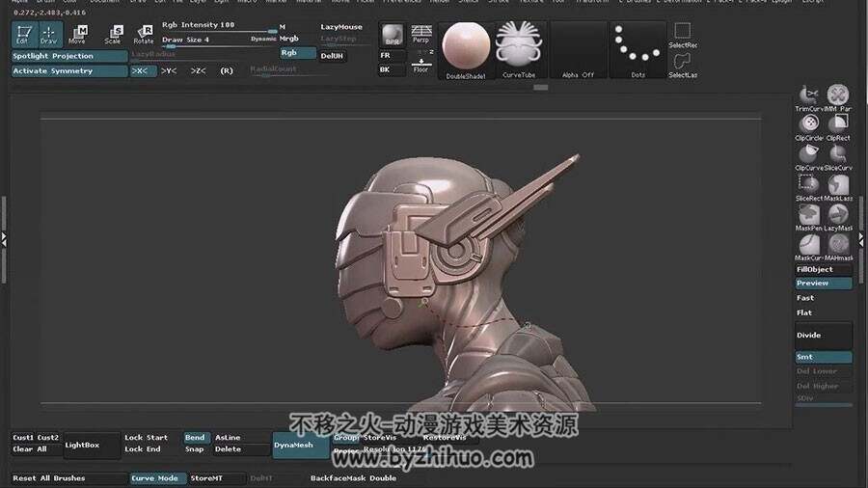Click the DelUH button

click(332, 56)
